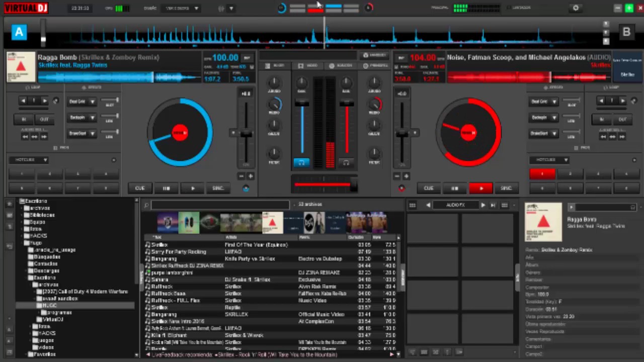Click the plus pitch bend button on deck A
This screenshot has height=362, width=644.
(251, 176)
